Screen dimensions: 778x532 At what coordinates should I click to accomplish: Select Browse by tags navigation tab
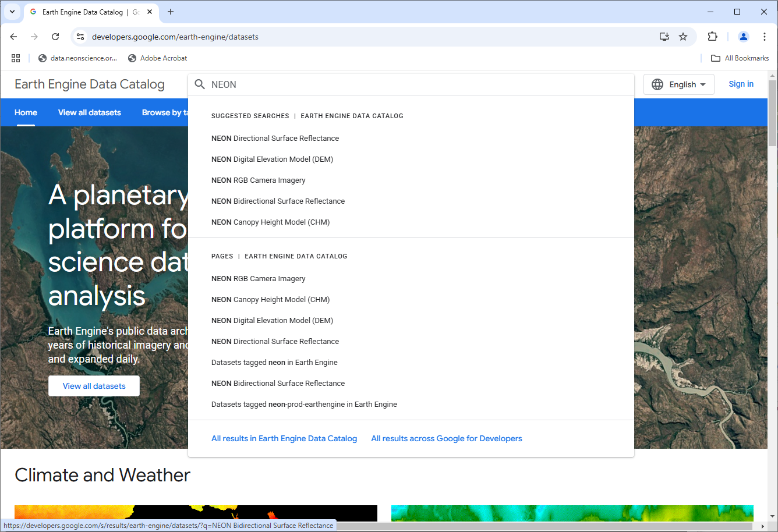pos(165,112)
